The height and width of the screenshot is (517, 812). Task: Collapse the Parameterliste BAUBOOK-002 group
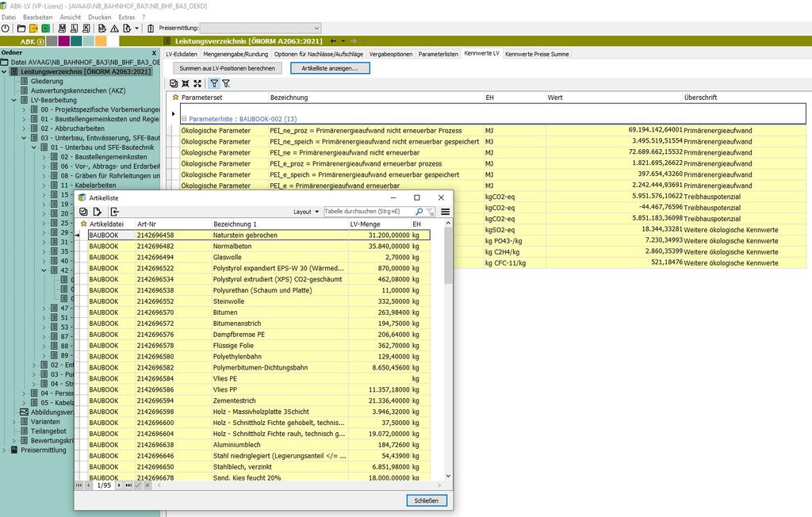183,118
